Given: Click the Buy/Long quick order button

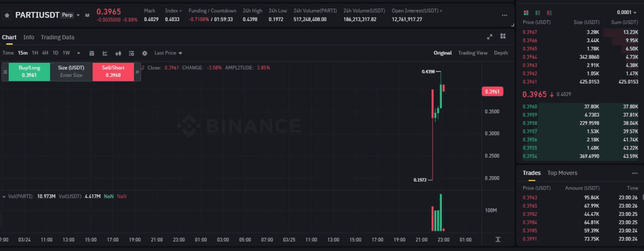Looking at the screenshot, I should (x=29, y=71).
